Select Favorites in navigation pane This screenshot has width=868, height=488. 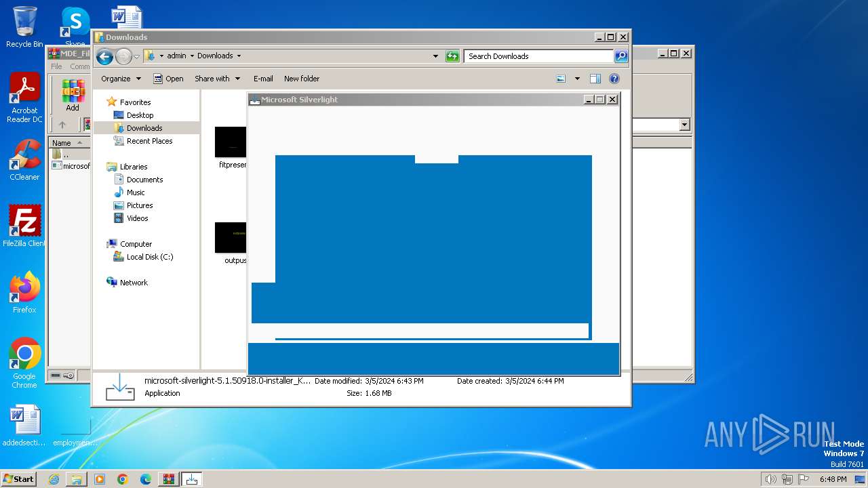[135, 102]
